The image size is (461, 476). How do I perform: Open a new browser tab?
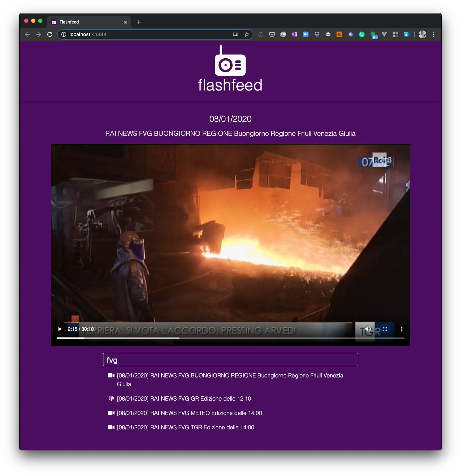coord(139,22)
